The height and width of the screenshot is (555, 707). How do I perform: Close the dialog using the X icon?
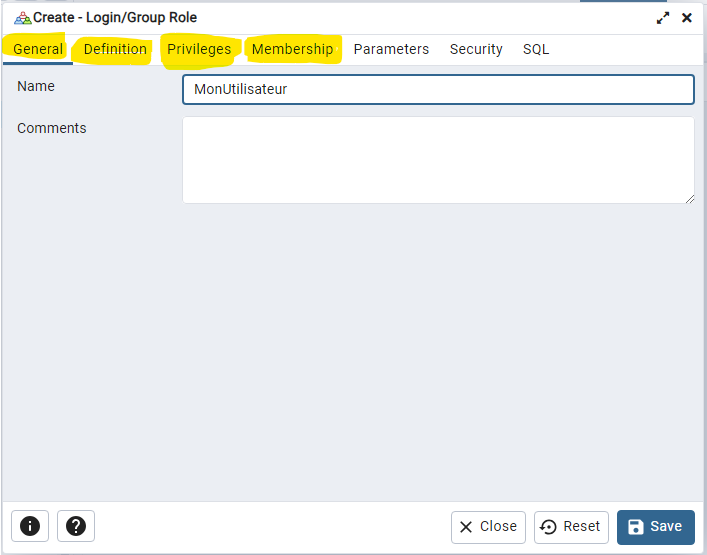pos(687,18)
